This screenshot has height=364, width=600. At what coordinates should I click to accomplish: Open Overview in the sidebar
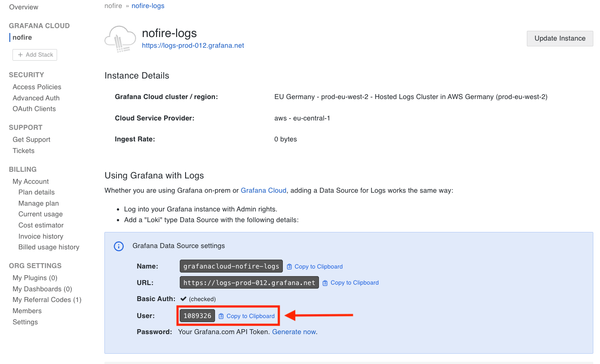24,7
